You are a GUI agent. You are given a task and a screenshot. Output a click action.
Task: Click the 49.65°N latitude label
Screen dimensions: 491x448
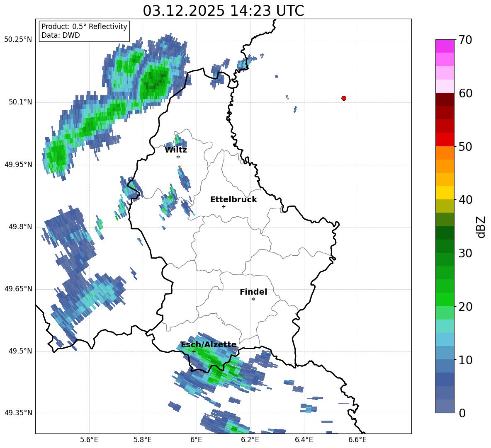[18, 289]
